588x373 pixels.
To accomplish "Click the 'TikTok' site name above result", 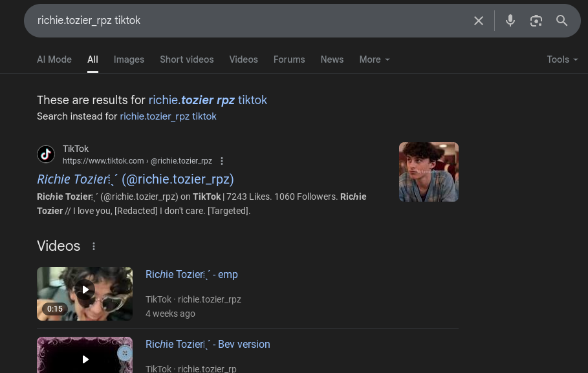I will (x=76, y=149).
